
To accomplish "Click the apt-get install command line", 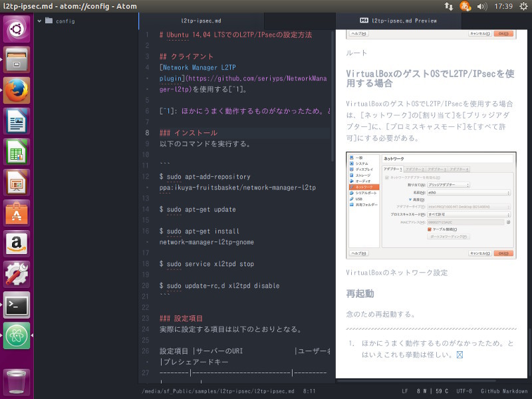I will [x=207, y=237].
